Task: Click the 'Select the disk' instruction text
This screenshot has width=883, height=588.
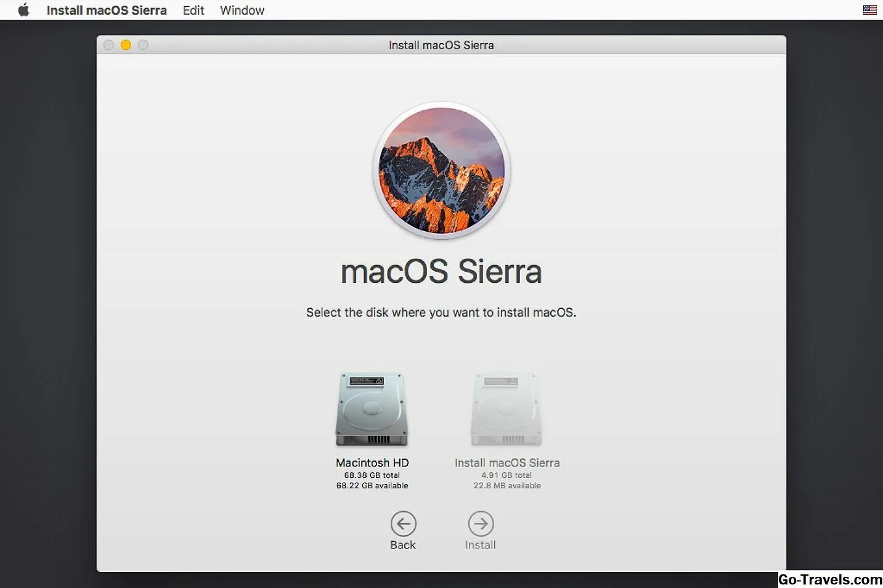Action: (x=441, y=312)
